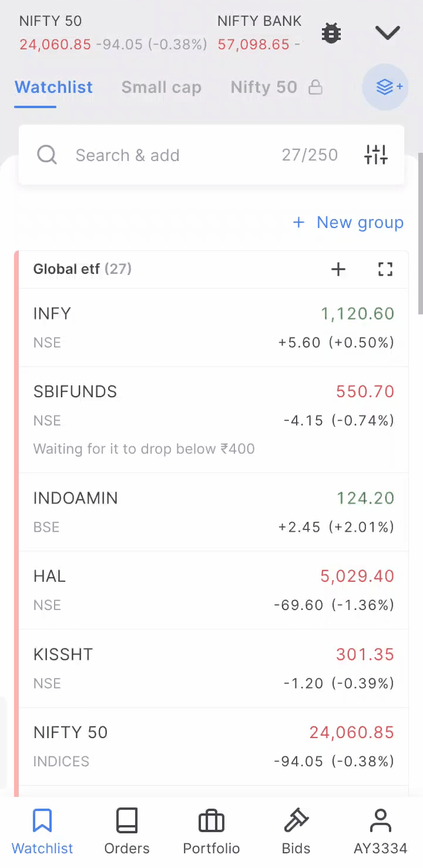The image size is (423, 868).
Task: Create a New group
Action: pyautogui.click(x=348, y=222)
